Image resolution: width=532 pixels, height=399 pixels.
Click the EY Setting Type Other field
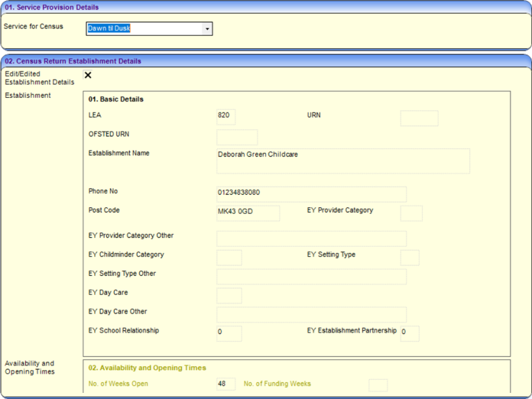311,277
